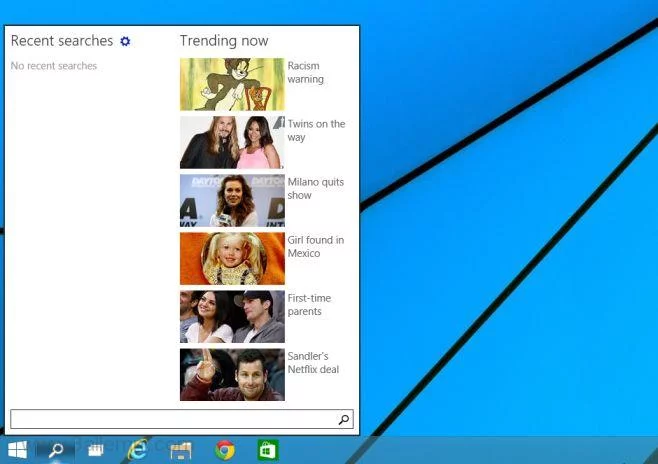This screenshot has width=658, height=464.
Task: Launch Internet Explorer from the taskbar
Action: pos(139,450)
